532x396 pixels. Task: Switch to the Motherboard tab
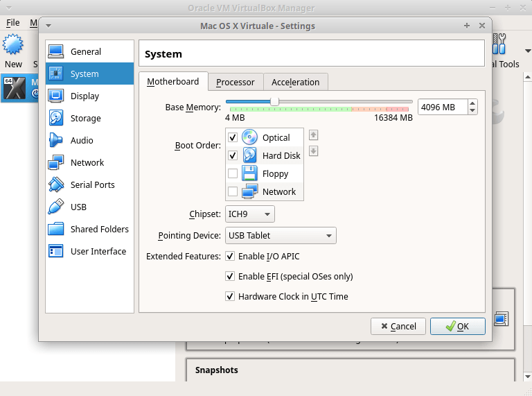[173, 82]
